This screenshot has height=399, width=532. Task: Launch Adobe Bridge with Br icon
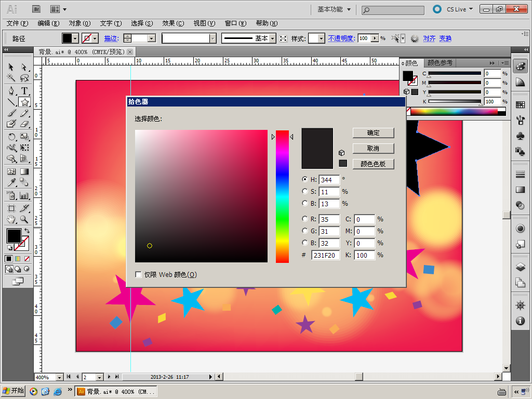(36, 9)
